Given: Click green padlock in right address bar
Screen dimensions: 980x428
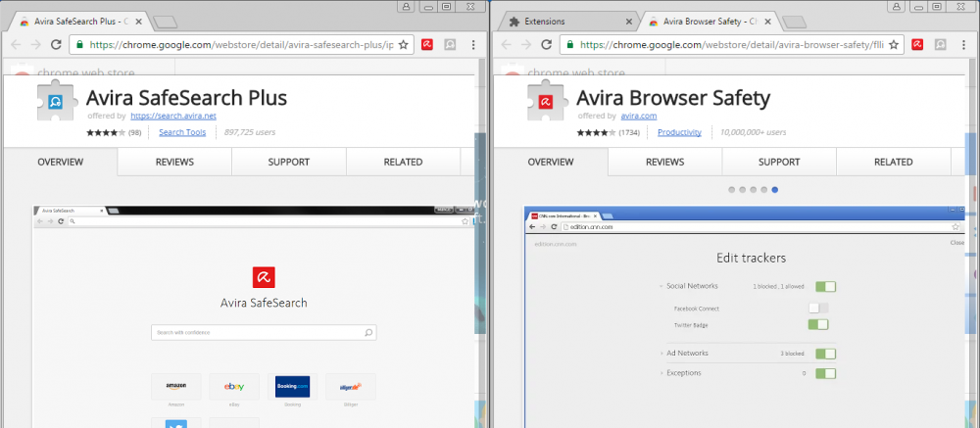Looking at the screenshot, I should coord(570,45).
